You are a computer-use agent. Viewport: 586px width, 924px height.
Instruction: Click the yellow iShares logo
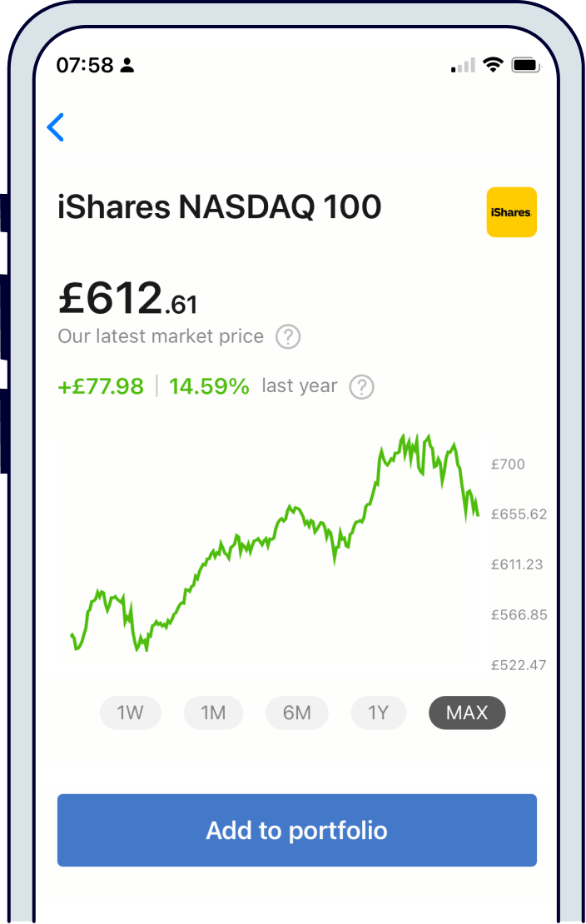511,212
